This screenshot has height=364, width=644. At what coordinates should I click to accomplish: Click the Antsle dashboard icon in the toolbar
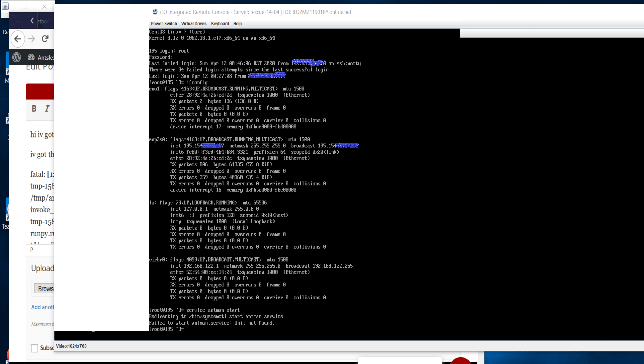click(31, 57)
